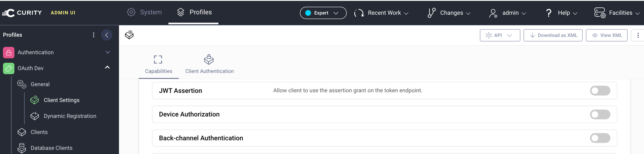Enable Back-channel Authentication switch
The width and height of the screenshot is (644, 154).
(600, 138)
